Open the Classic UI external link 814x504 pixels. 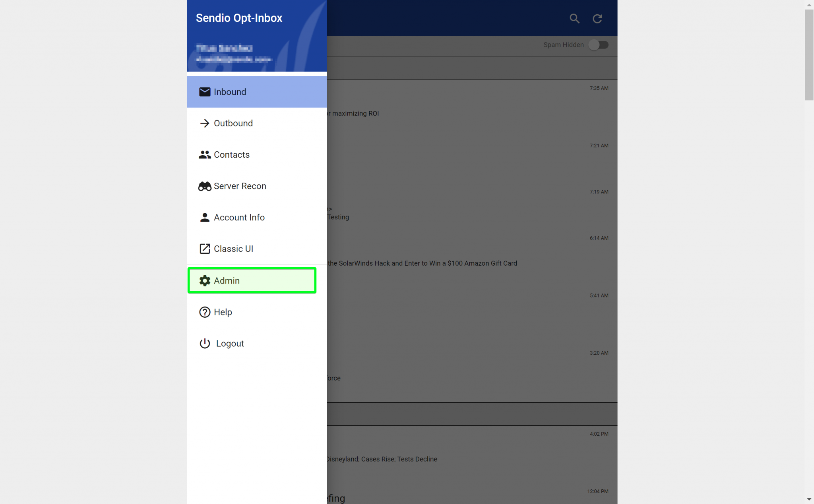pyautogui.click(x=234, y=249)
